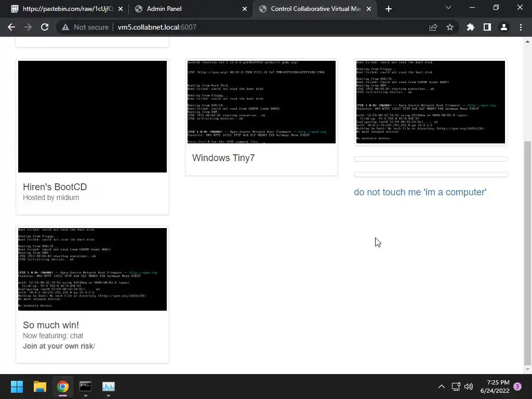Open the Windows Tiny7 VM screenshot
This screenshot has height=399, width=532.
(x=261, y=102)
